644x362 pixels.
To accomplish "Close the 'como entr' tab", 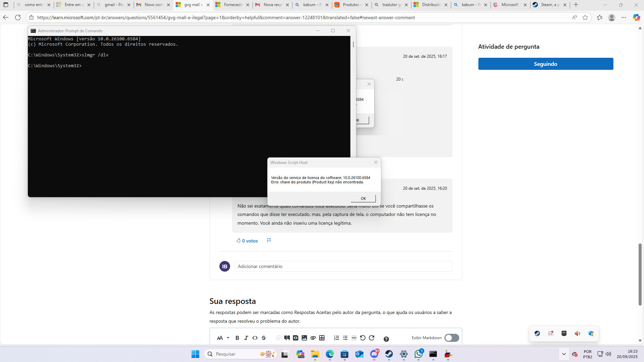I will (49, 5).
